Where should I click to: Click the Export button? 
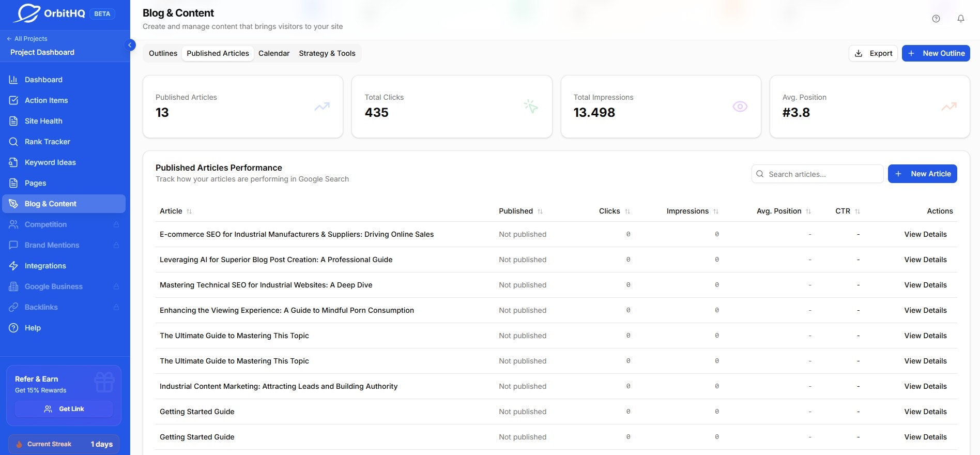tap(873, 53)
